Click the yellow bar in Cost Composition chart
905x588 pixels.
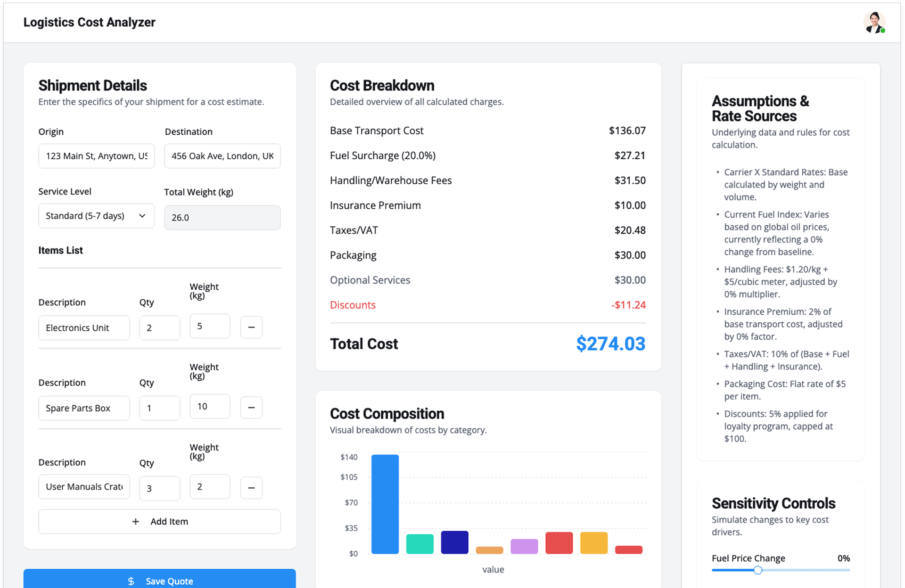click(x=593, y=543)
